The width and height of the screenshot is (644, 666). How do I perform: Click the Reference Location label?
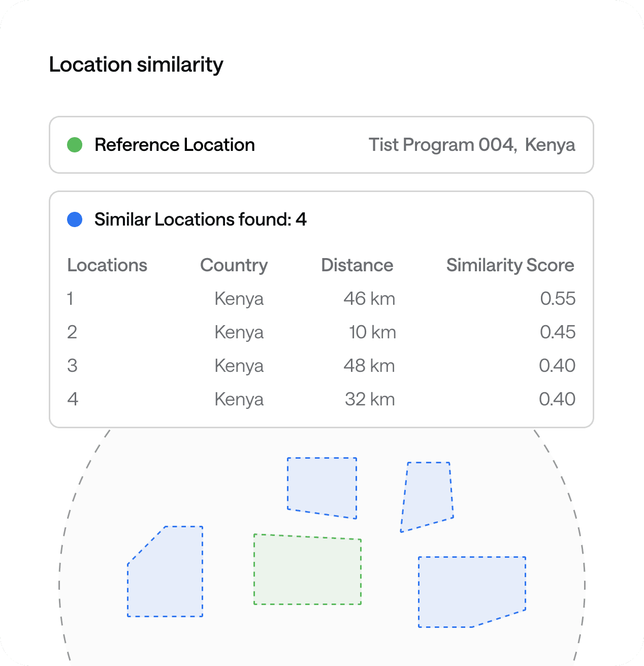[174, 145]
